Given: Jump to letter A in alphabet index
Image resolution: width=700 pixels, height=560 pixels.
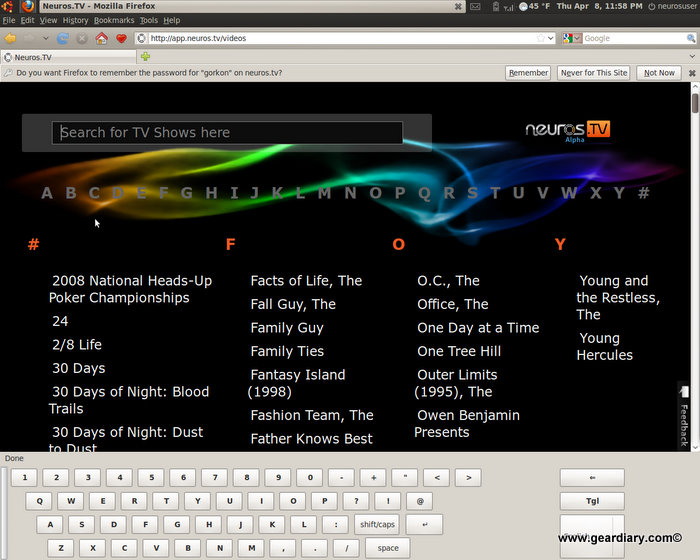Looking at the screenshot, I should (x=47, y=193).
